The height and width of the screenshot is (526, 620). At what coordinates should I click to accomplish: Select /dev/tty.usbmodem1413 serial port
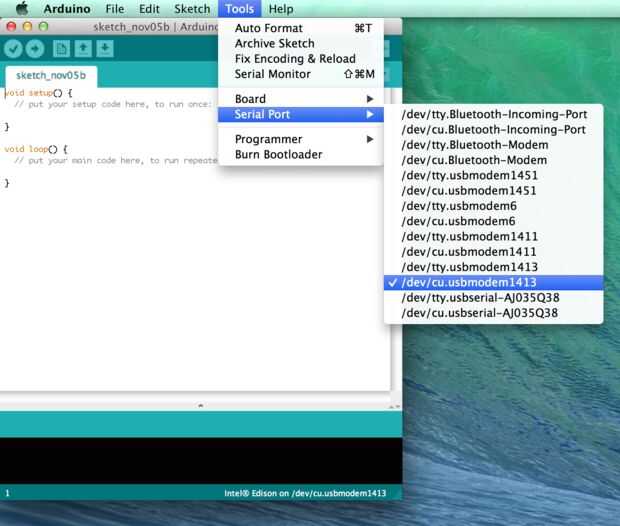493,267
